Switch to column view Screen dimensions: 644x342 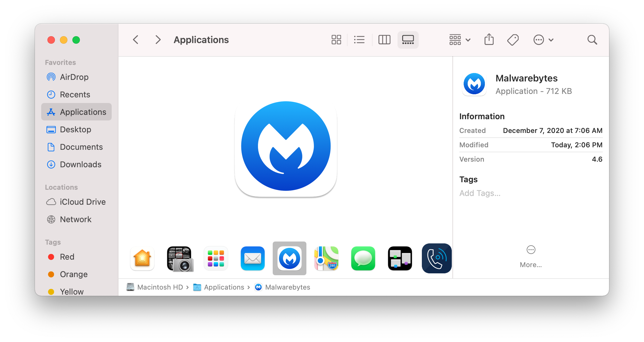click(x=384, y=40)
